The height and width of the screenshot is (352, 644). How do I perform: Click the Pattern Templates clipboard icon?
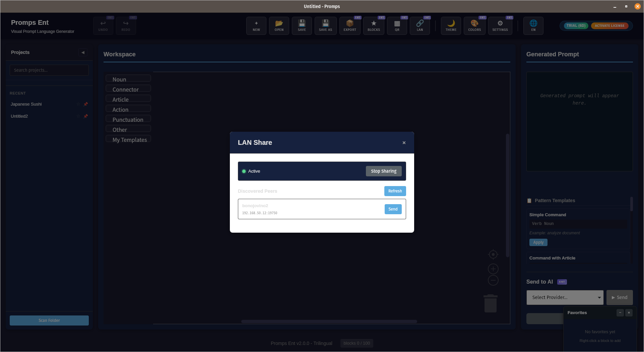point(529,201)
